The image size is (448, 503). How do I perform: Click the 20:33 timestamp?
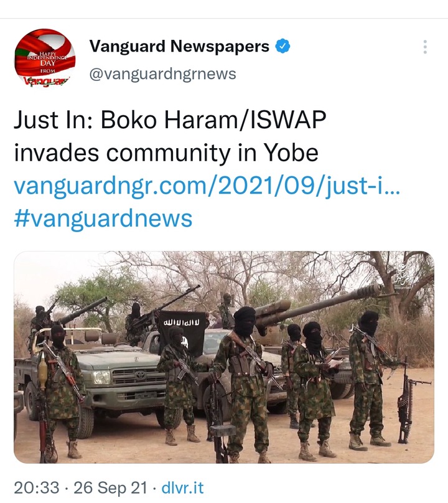37,487
